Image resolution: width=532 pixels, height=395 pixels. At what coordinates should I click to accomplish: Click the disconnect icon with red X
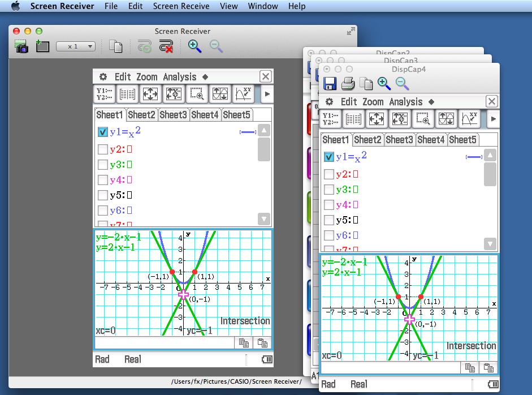[x=166, y=46]
